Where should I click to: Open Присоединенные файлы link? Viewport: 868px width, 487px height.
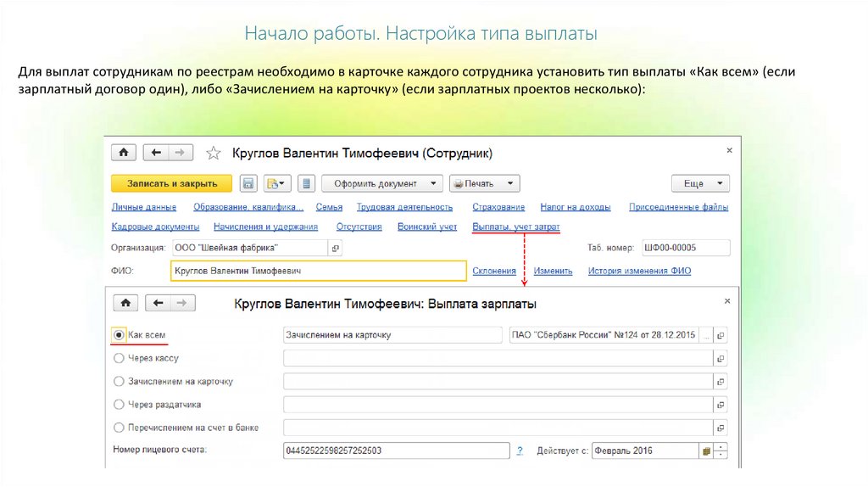[x=678, y=207]
